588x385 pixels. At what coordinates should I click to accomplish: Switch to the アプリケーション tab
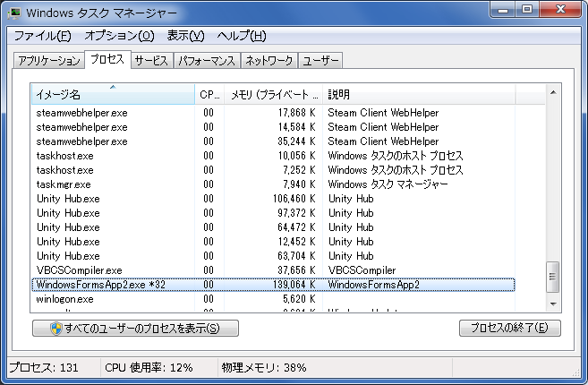tap(49, 61)
